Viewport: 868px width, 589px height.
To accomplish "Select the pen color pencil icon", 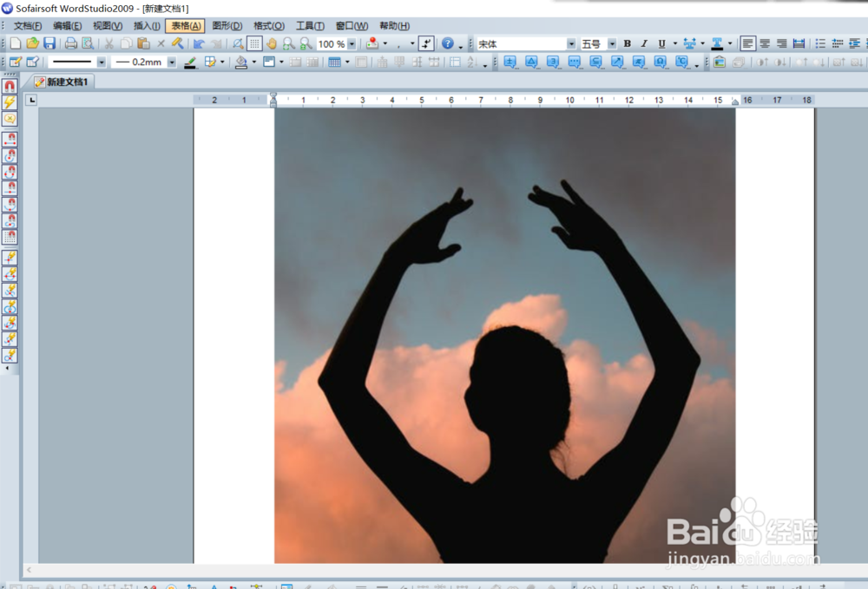I will coord(190,62).
